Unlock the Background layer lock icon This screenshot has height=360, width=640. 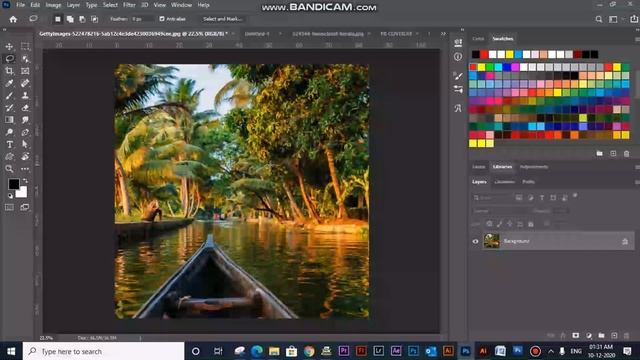625,242
